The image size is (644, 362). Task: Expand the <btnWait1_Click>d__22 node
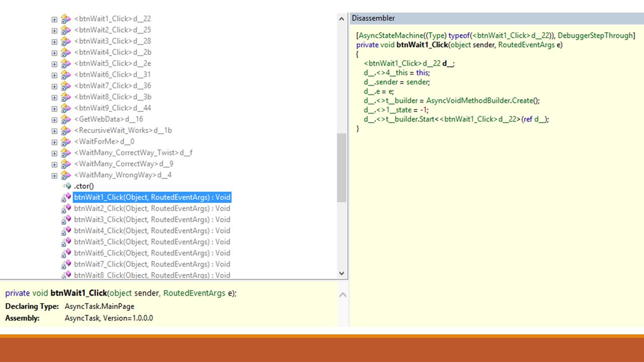tap(54, 19)
